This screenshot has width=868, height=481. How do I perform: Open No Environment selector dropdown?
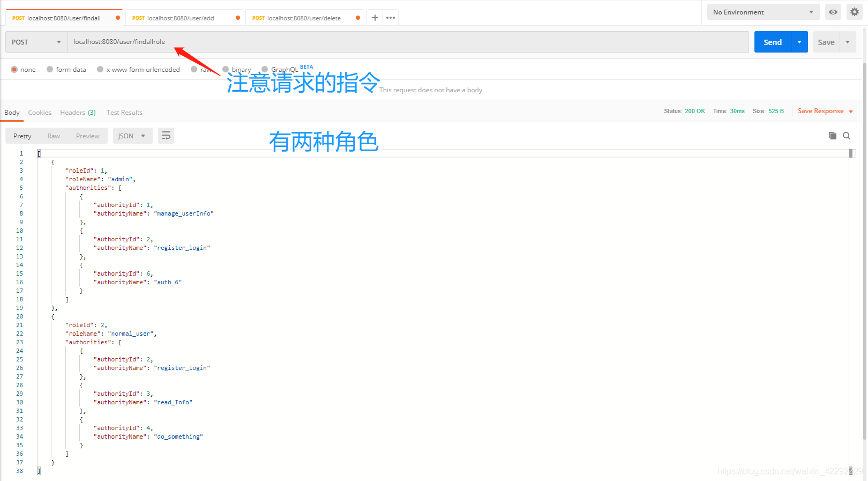(x=763, y=12)
